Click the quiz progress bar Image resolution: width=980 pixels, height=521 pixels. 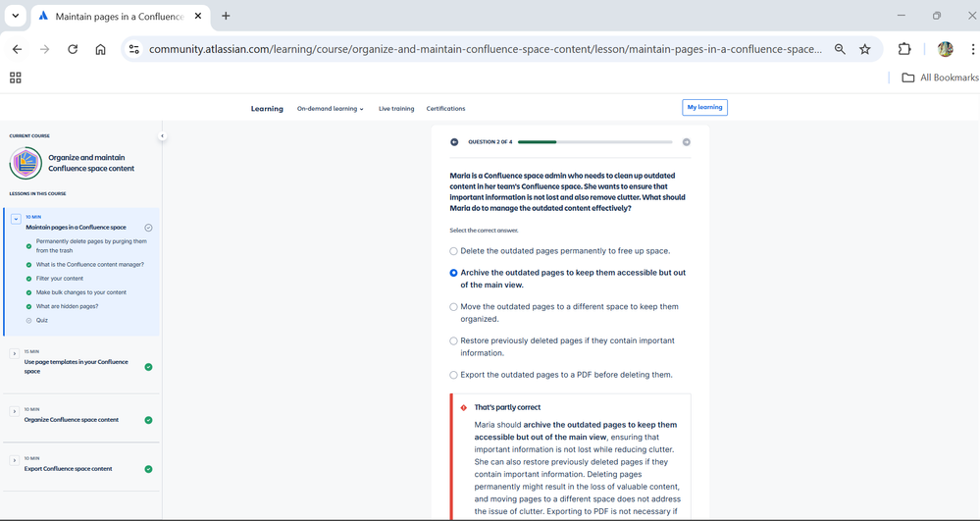[595, 142]
